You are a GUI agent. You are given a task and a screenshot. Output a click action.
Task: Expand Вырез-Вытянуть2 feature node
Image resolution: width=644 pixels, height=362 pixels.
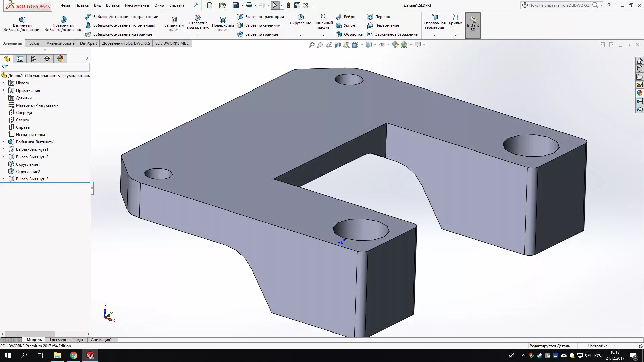(3, 157)
